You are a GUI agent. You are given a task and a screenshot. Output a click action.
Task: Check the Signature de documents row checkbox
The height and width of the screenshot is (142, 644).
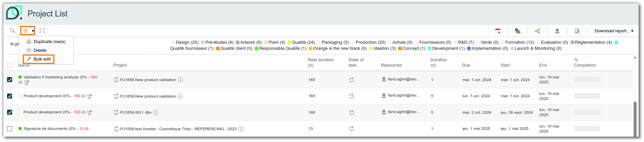10,129
